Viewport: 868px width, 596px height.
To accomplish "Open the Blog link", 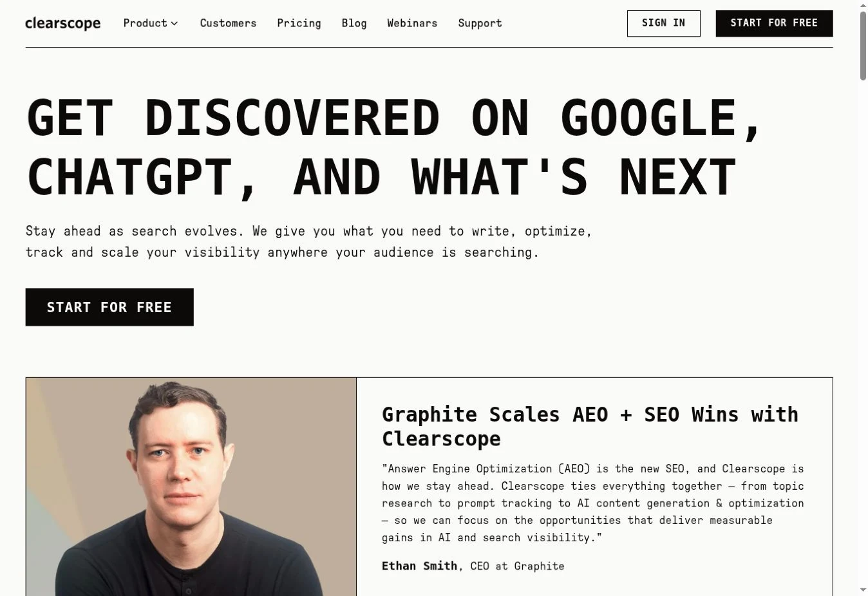I will (354, 23).
